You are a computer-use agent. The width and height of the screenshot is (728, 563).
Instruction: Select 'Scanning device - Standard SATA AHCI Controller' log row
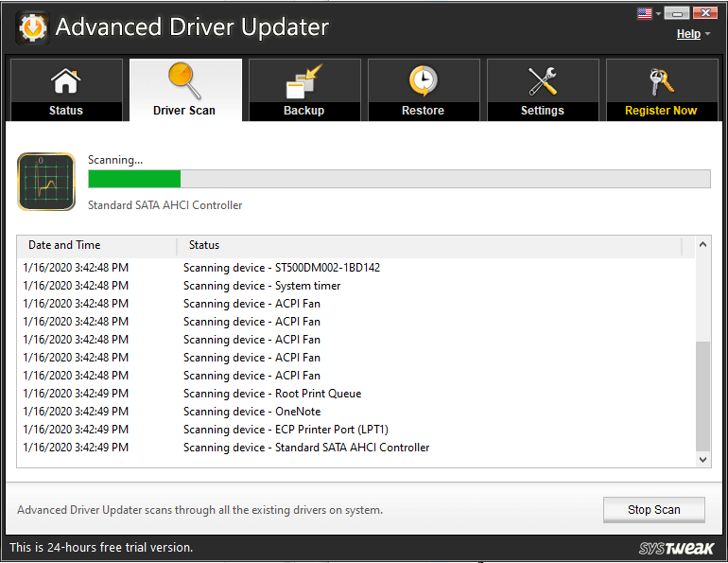355,448
